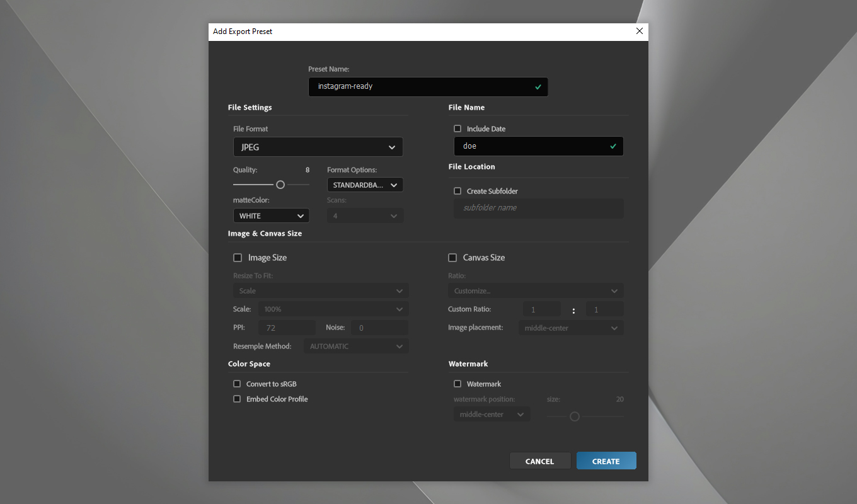Open the matteColor dropdown showing WHITE
Image resolution: width=857 pixels, height=504 pixels.
click(271, 215)
